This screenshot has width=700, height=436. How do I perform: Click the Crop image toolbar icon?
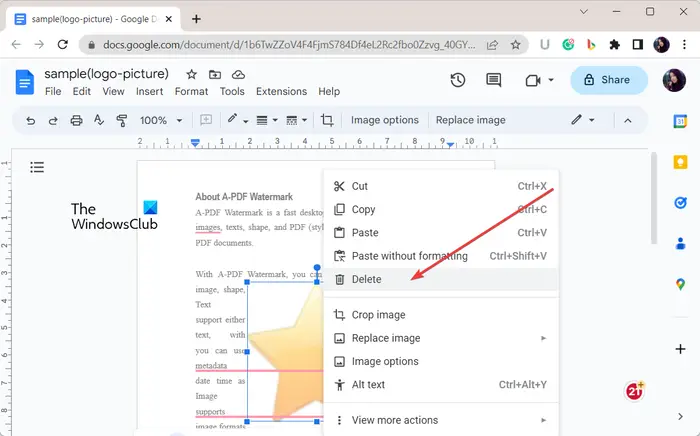coord(326,120)
